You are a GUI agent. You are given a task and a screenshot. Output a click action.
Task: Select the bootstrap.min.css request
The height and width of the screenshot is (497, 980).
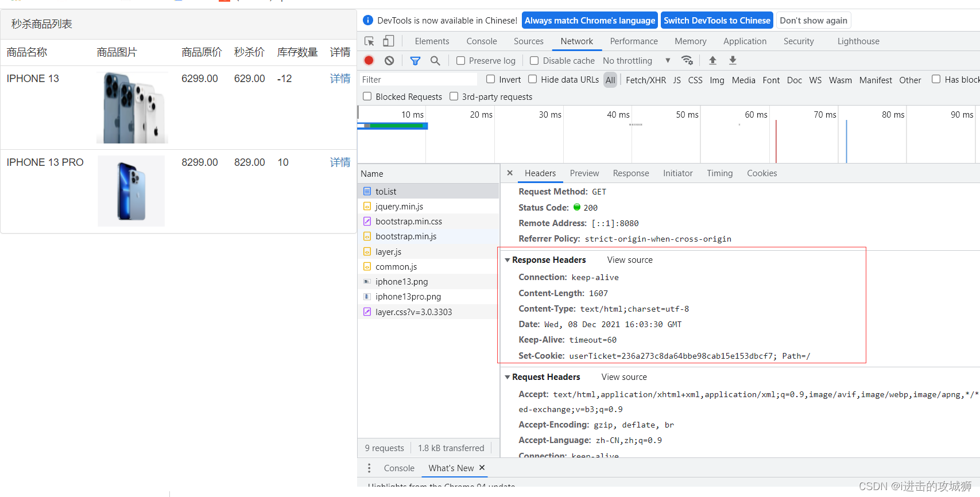click(428, 222)
